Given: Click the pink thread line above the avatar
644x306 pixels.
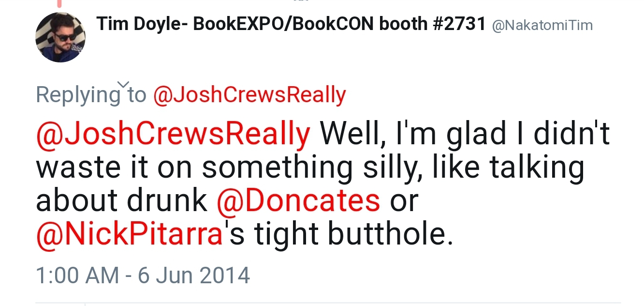Looking at the screenshot, I should click(x=59, y=3).
